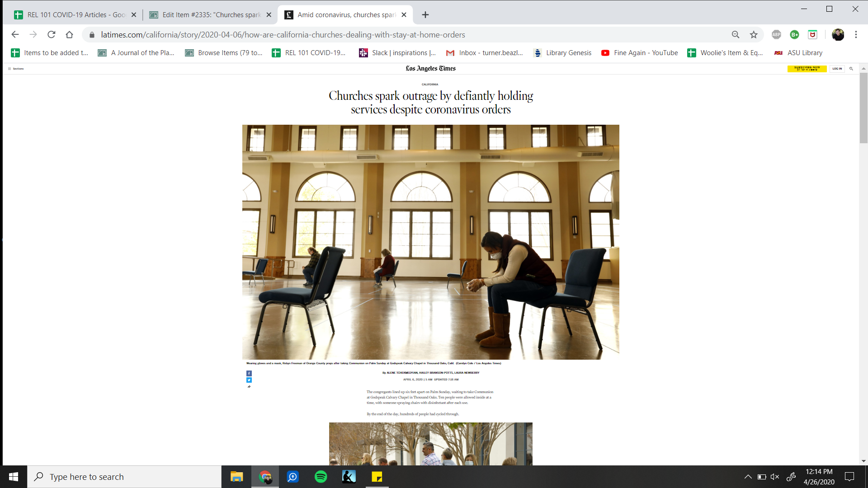The width and height of the screenshot is (868, 488).
Task: Reload the current page
Action: [52, 35]
